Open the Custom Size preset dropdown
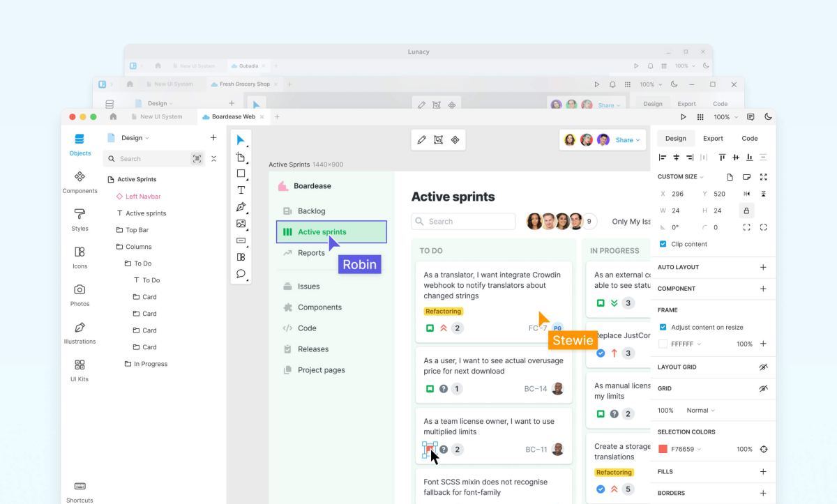 click(x=681, y=177)
